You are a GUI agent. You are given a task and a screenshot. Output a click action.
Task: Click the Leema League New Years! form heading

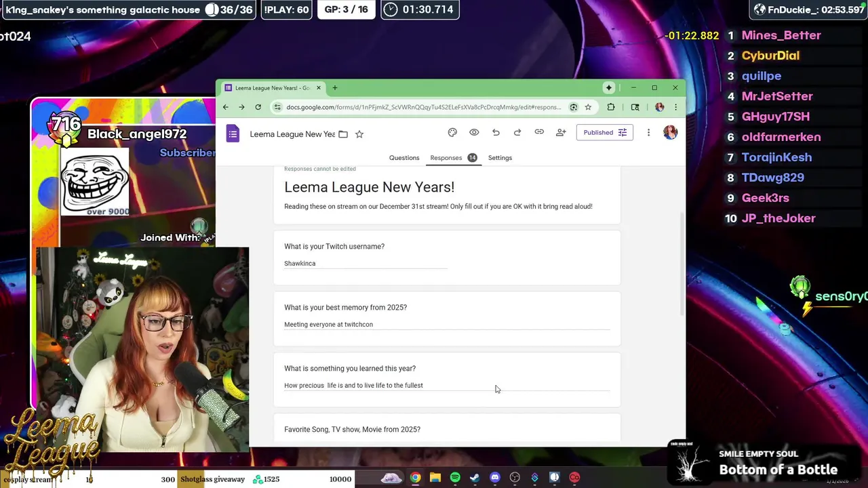[x=369, y=187]
